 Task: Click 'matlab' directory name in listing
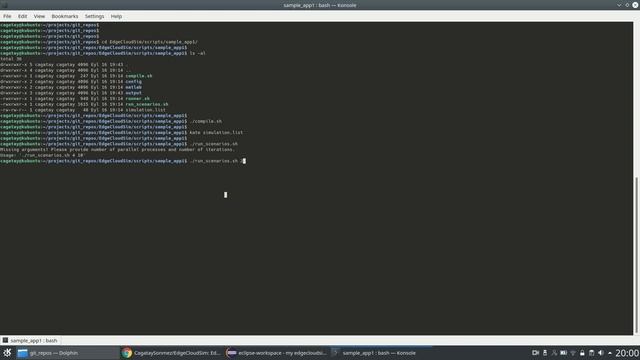click(133, 87)
